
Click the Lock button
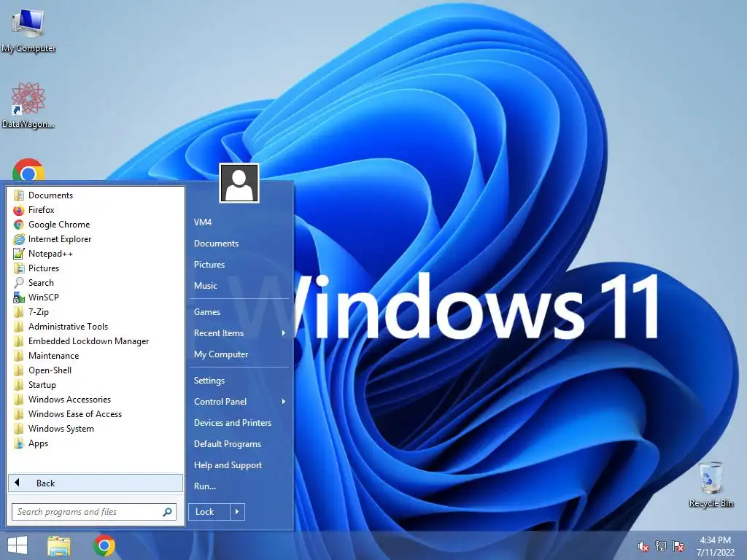[x=209, y=512]
